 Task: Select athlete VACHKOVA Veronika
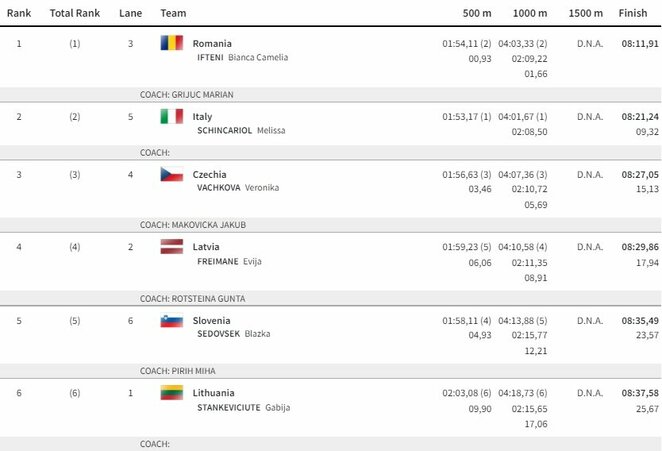pyautogui.click(x=238, y=188)
